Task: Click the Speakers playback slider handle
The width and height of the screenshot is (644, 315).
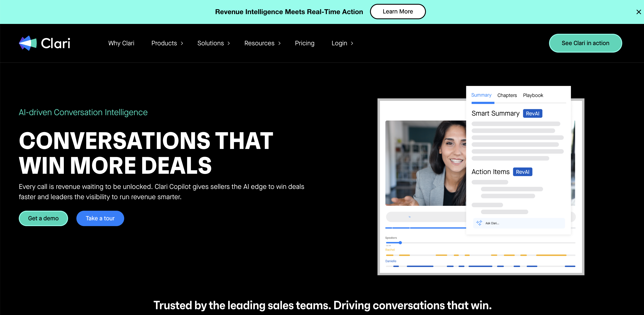Action: pyautogui.click(x=400, y=243)
